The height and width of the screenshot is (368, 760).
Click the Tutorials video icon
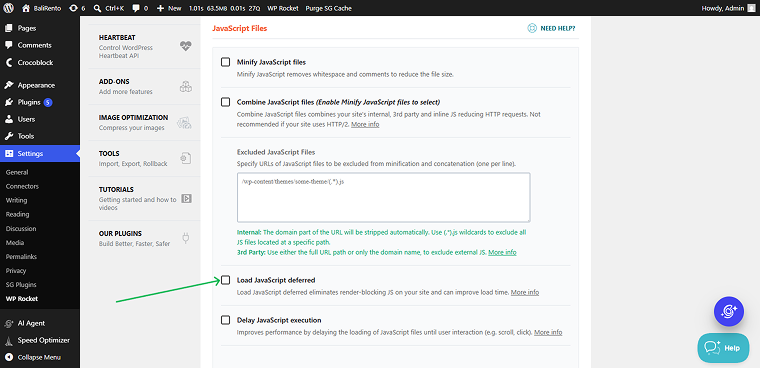tap(186, 198)
